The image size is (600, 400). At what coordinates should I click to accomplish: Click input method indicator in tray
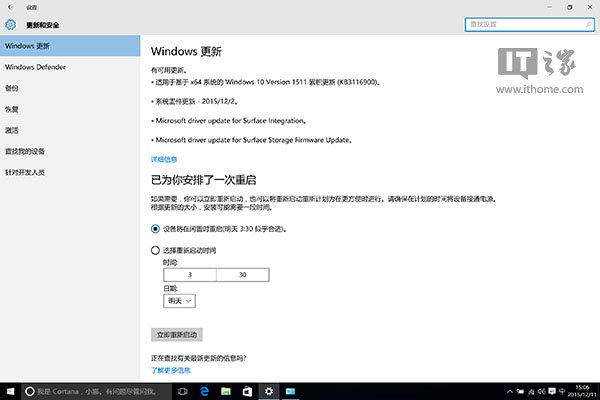[562, 391]
